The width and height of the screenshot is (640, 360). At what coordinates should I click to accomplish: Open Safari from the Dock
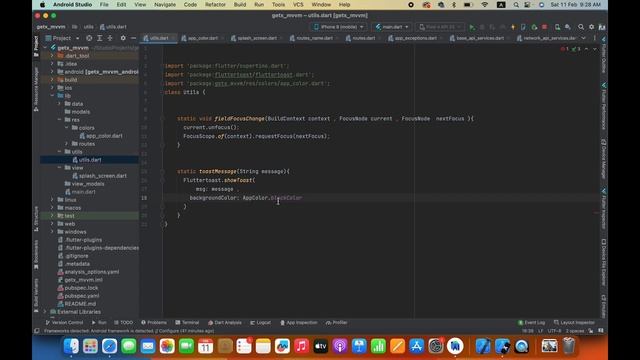109,347
